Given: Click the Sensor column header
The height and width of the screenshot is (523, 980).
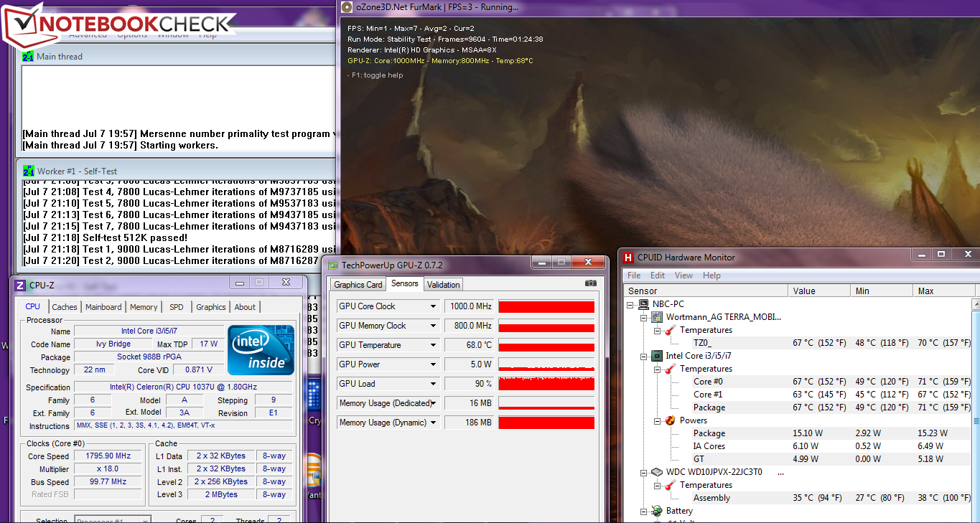Looking at the screenshot, I should tap(706, 291).
